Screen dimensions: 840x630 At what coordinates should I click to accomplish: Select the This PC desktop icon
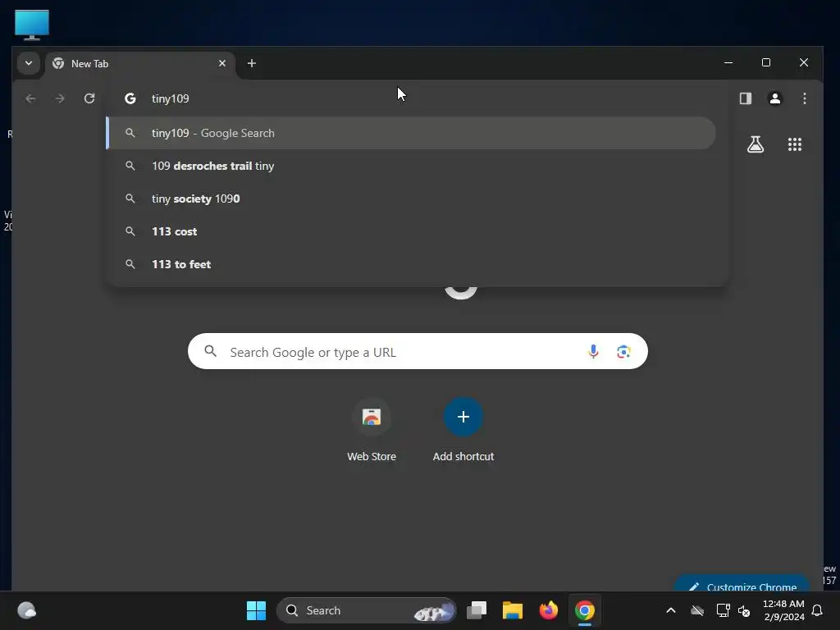coord(32,25)
